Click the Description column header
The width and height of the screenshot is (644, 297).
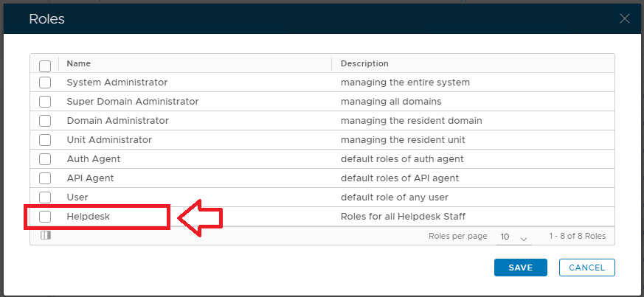pos(364,64)
